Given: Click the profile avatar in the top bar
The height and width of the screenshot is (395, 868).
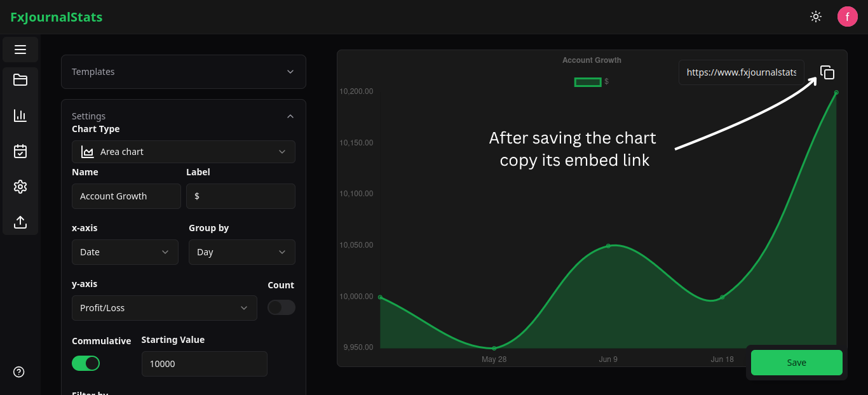Looking at the screenshot, I should coord(848,17).
